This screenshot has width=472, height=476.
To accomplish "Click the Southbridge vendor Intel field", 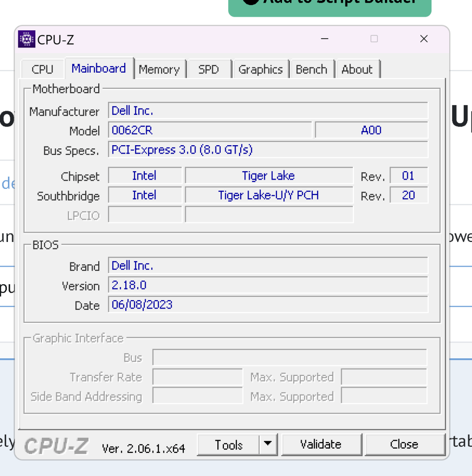I will pyautogui.click(x=145, y=195).
